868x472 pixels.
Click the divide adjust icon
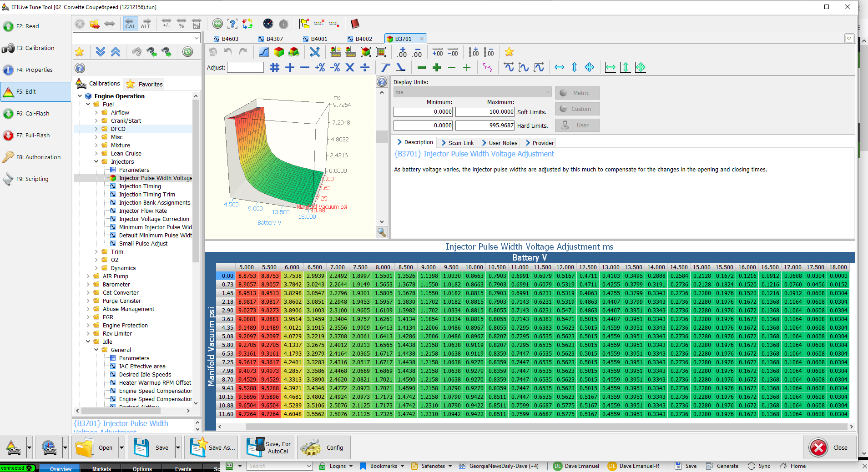point(365,67)
